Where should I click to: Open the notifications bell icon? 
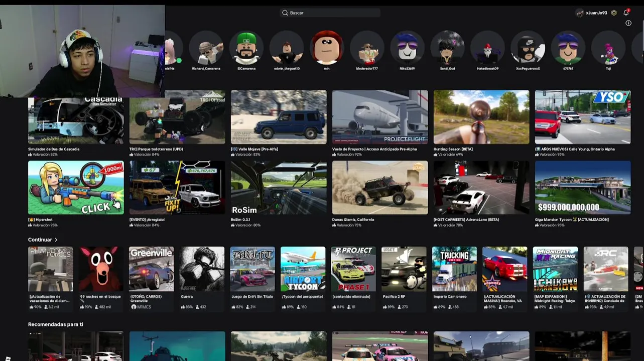[x=626, y=13]
